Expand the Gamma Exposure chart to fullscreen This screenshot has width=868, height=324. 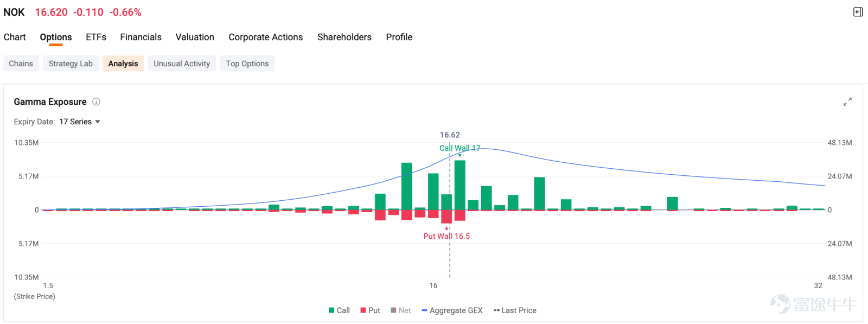(847, 101)
